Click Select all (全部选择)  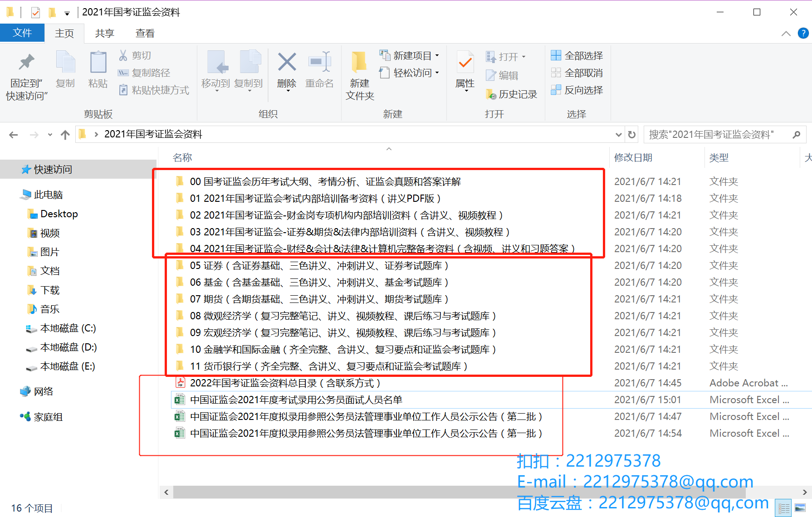click(x=577, y=55)
